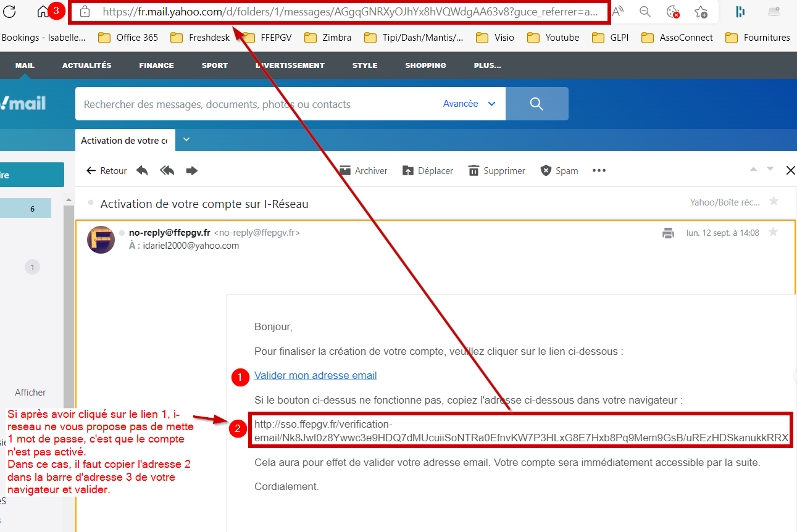Viewport: 797px width, 532px height.
Task: Click the compose button in sidebar
Action: pyautogui.click(x=32, y=175)
